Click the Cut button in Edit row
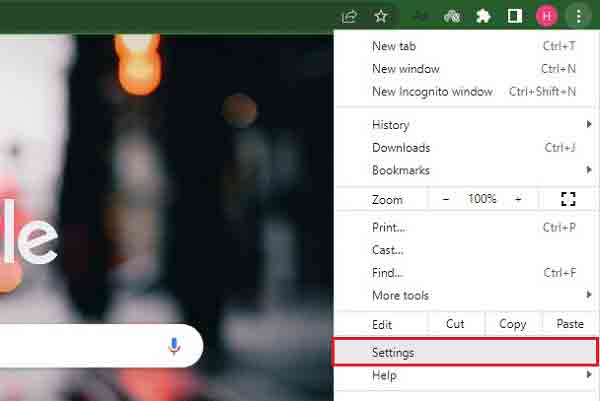 (x=455, y=324)
